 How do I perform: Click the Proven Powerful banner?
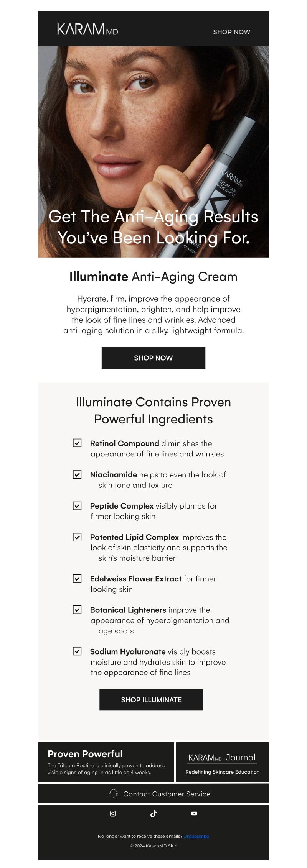tap(106, 762)
